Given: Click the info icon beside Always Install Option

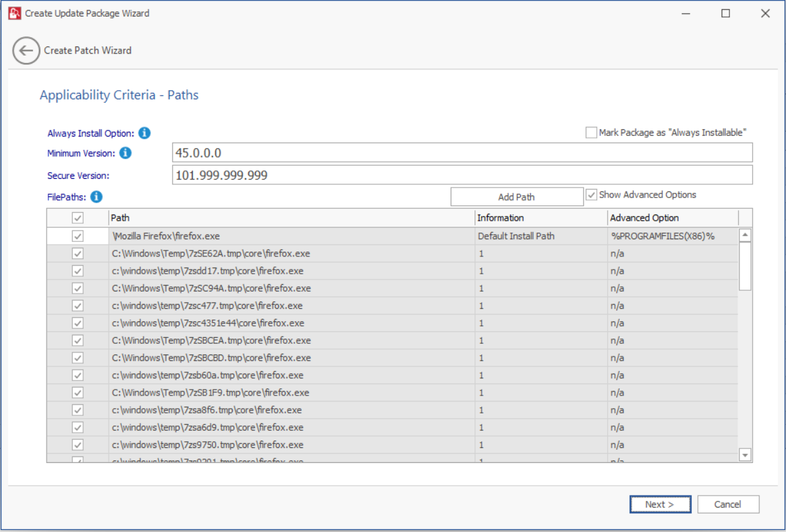Looking at the screenshot, I should (144, 133).
